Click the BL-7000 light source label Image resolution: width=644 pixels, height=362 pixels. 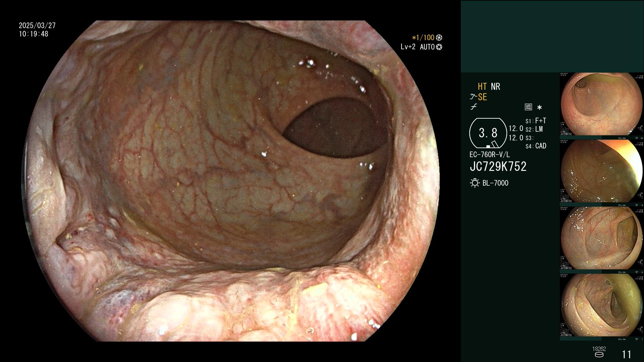(x=495, y=183)
